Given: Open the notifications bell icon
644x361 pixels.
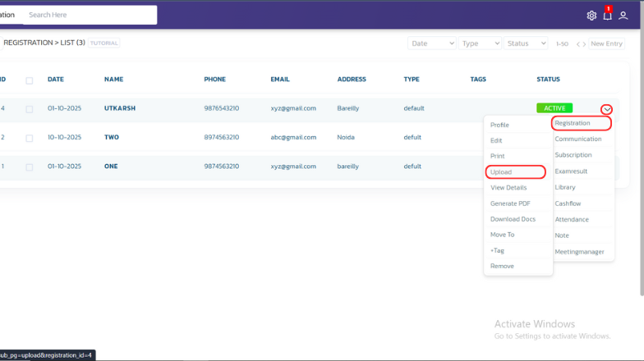Looking at the screenshot, I should click(608, 16).
